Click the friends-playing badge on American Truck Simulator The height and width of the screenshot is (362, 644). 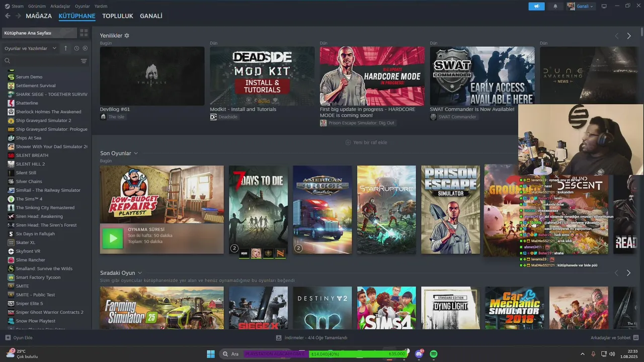pos(298,248)
